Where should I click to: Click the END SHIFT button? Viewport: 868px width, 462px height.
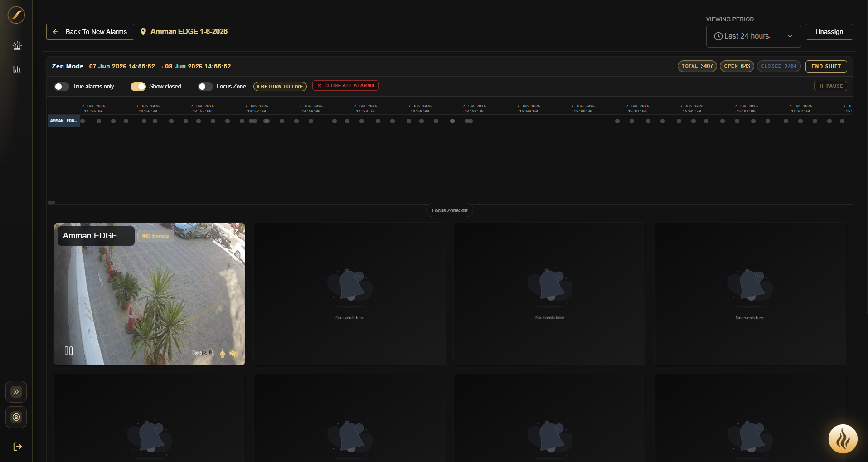pyautogui.click(x=826, y=66)
